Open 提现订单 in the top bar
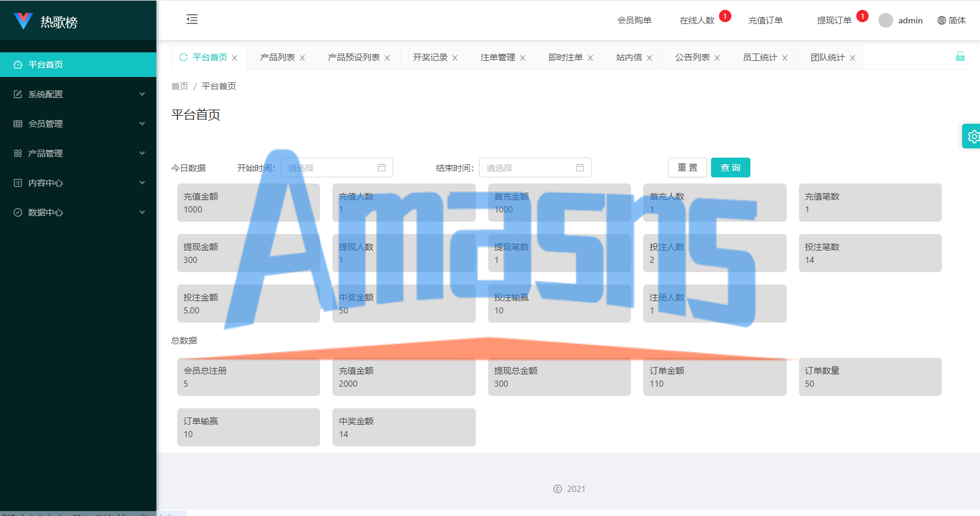 coord(834,20)
